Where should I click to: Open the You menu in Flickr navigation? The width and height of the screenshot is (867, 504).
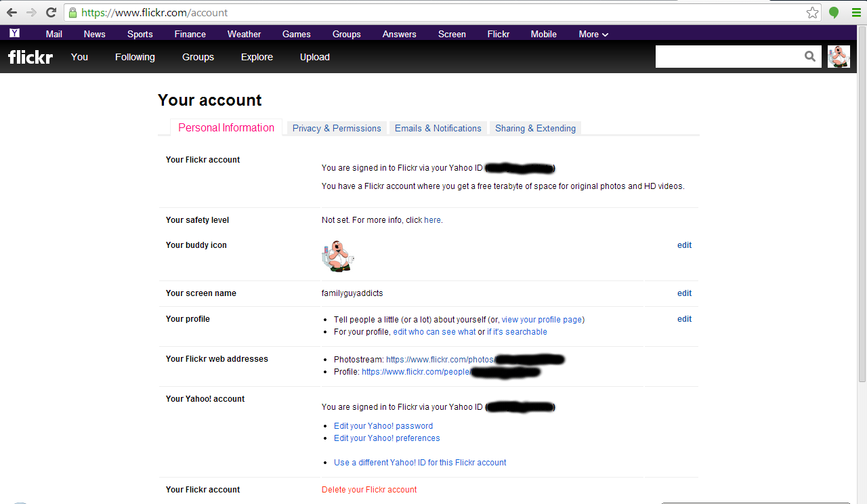click(x=79, y=57)
